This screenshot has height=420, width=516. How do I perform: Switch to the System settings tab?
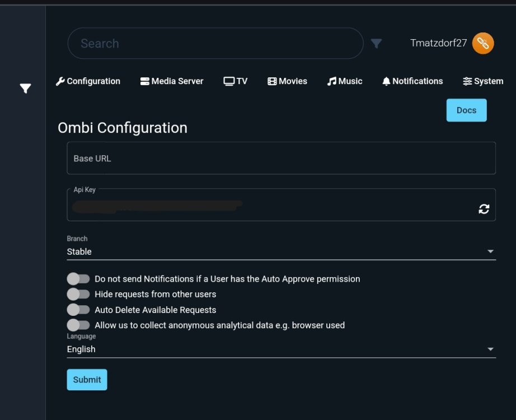coord(483,81)
